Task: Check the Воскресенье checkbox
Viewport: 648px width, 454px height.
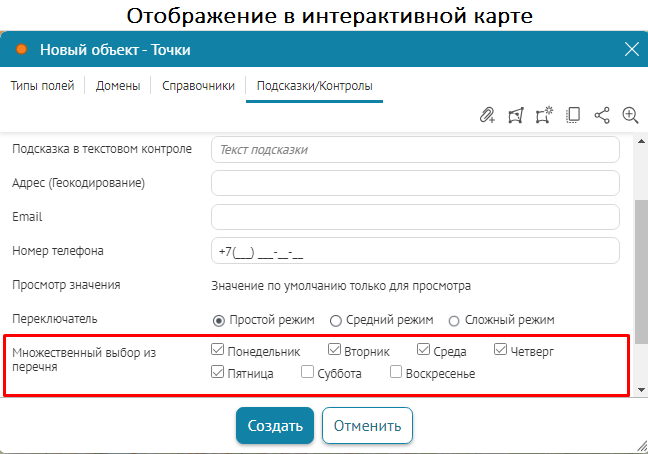Action: [x=396, y=374]
